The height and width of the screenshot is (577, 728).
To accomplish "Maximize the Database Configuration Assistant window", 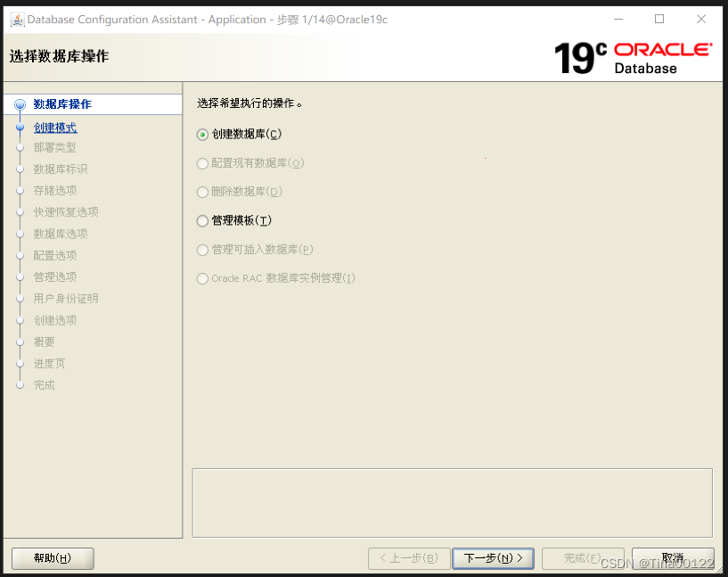I will coord(659,19).
